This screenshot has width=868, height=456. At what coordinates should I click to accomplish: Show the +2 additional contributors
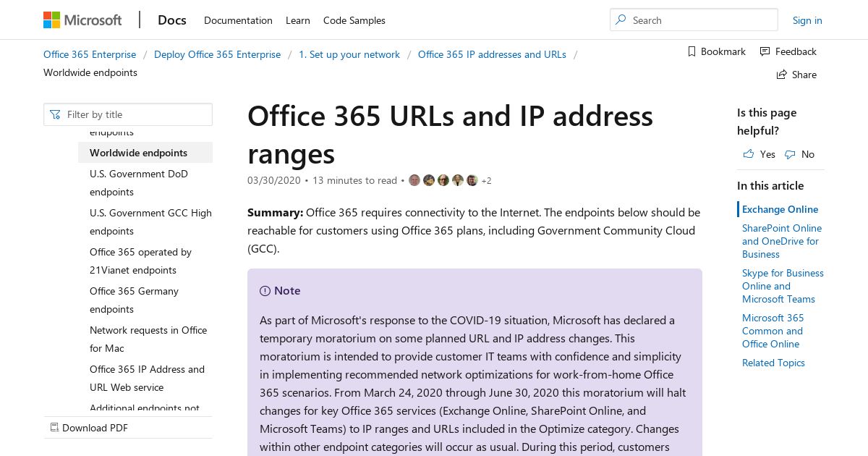point(486,181)
